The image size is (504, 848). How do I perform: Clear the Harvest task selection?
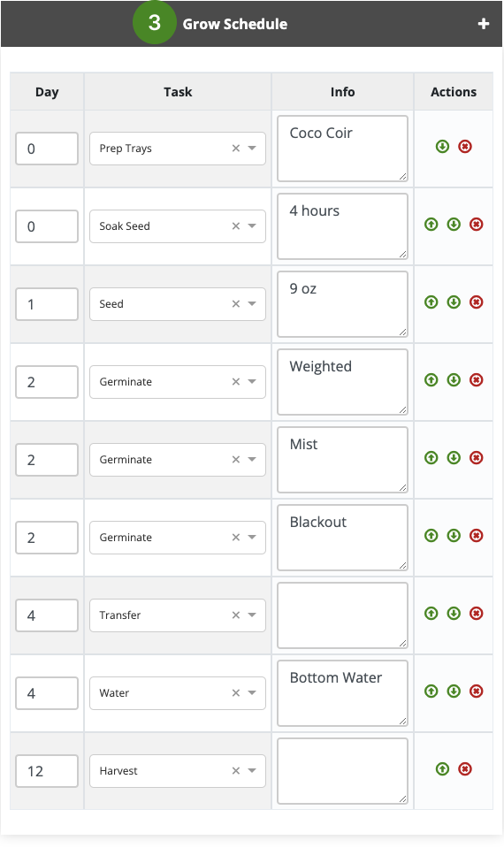tap(236, 771)
